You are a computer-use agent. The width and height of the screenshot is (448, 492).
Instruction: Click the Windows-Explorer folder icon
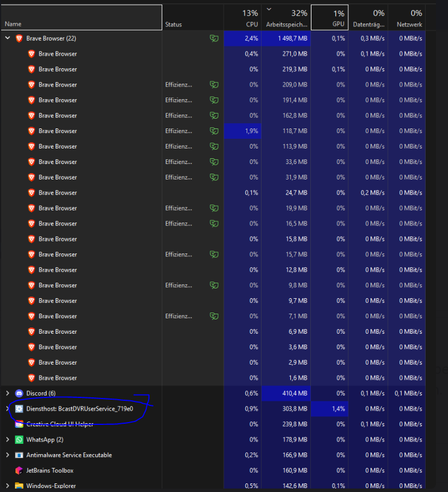click(x=19, y=486)
